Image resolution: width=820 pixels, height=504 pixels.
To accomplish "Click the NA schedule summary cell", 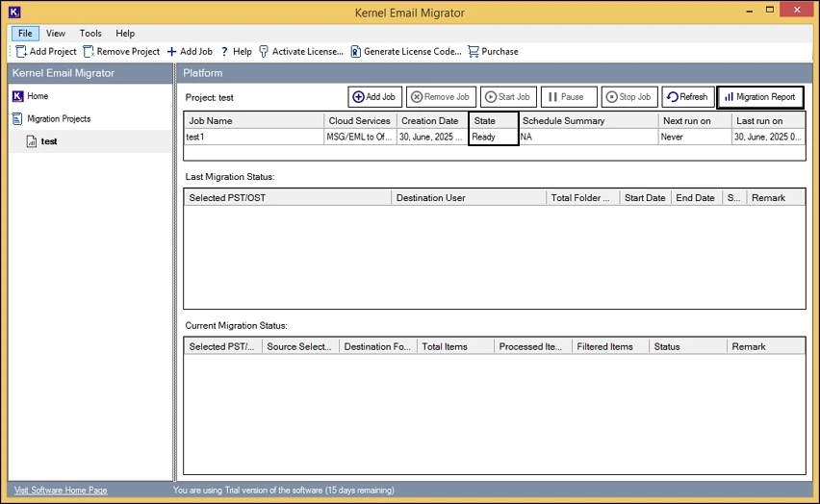I will [x=588, y=137].
